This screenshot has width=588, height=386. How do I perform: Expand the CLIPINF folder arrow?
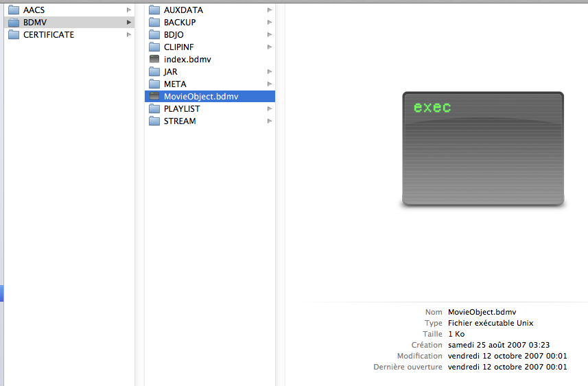pyautogui.click(x=270, y=47)
